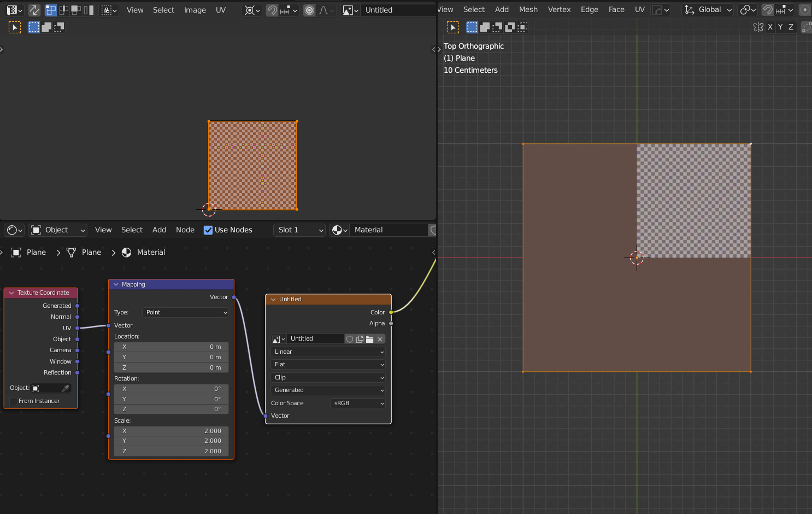Unlink the Untitled image with the X button
The image size is (812, 514).
click(x=380, y=339)
